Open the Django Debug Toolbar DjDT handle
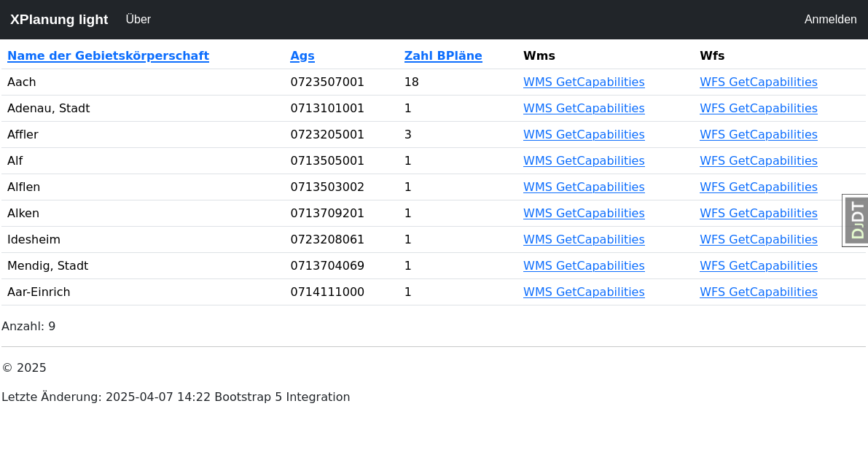868x452 pixels. 856,220
